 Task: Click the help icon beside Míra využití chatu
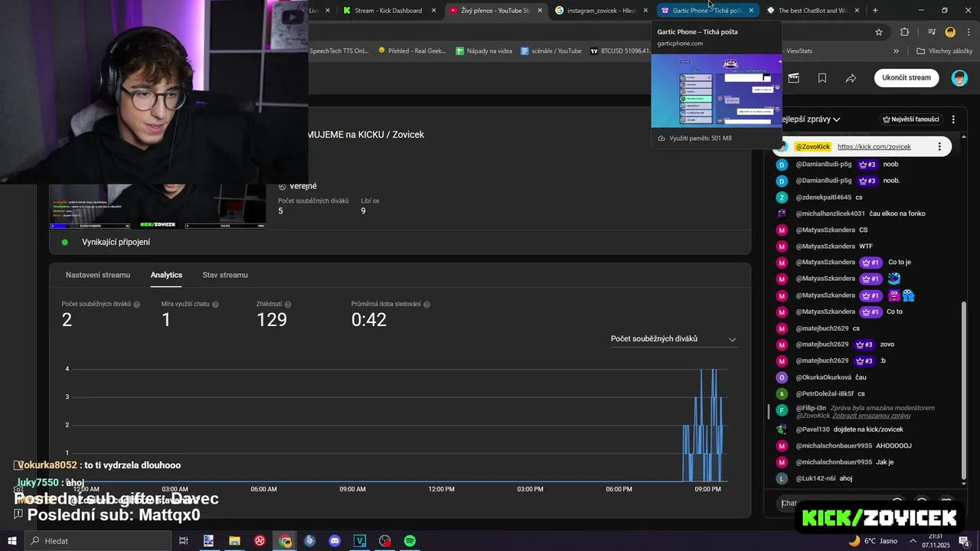click(x=215, y=304)
